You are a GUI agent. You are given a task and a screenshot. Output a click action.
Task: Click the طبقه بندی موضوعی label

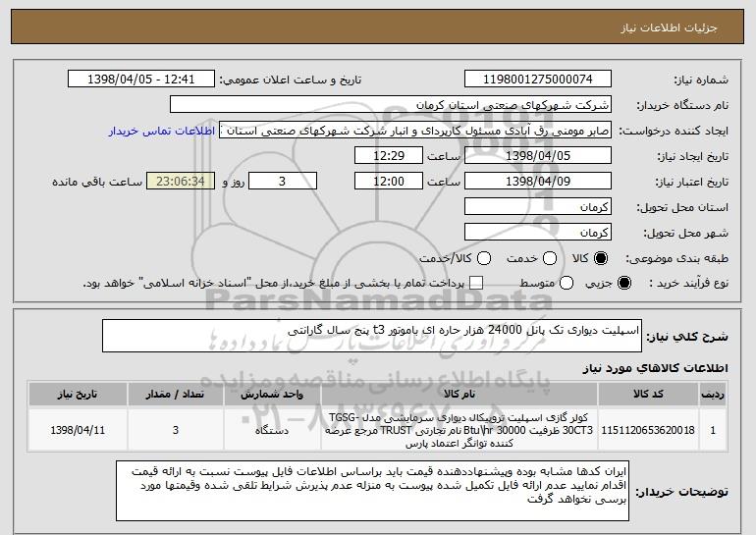tap(676, 259)
